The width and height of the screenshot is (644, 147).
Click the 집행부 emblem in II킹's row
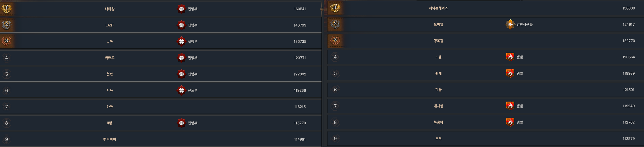point(181,123)
